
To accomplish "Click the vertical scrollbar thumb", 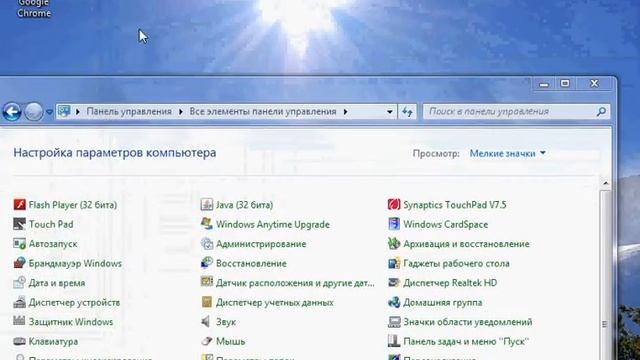I will click(605, 274).
